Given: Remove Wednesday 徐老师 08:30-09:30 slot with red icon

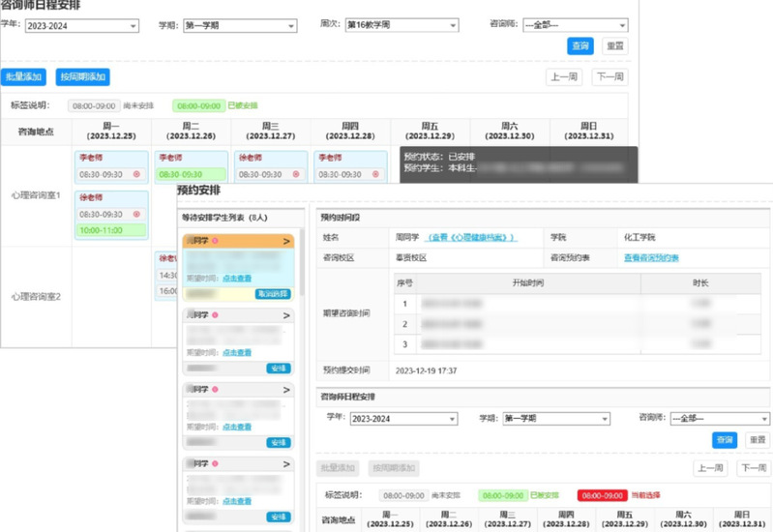Looking at the screenshot, I should click(x=295, y=175).
